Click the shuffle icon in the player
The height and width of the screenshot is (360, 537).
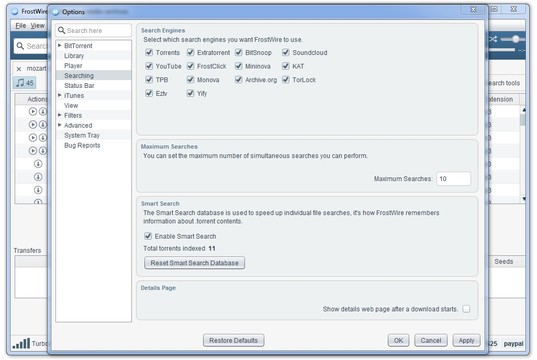pos(493,39)
